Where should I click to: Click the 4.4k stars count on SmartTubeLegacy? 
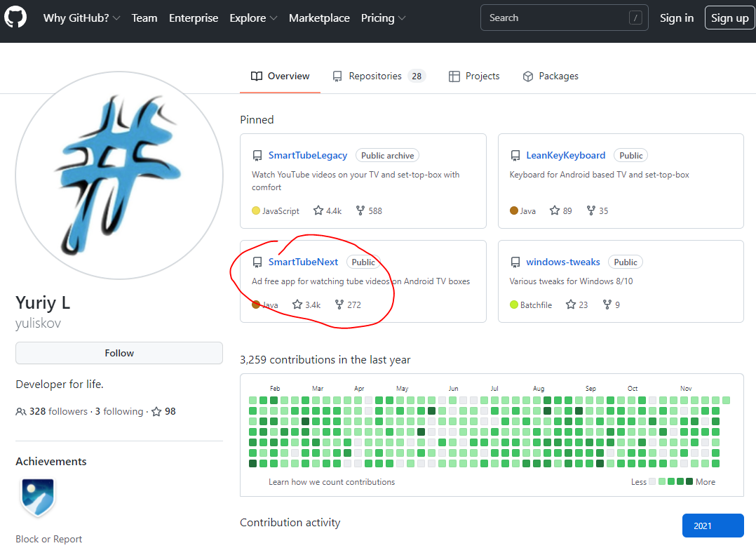334,210
